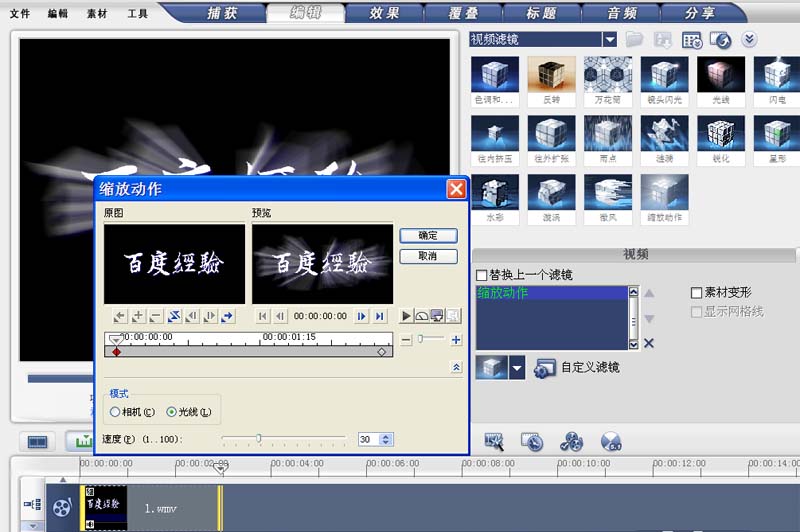The image size is (800, 532).
Task: Expand the library with double-arrow button
Action: coord(749,39)
